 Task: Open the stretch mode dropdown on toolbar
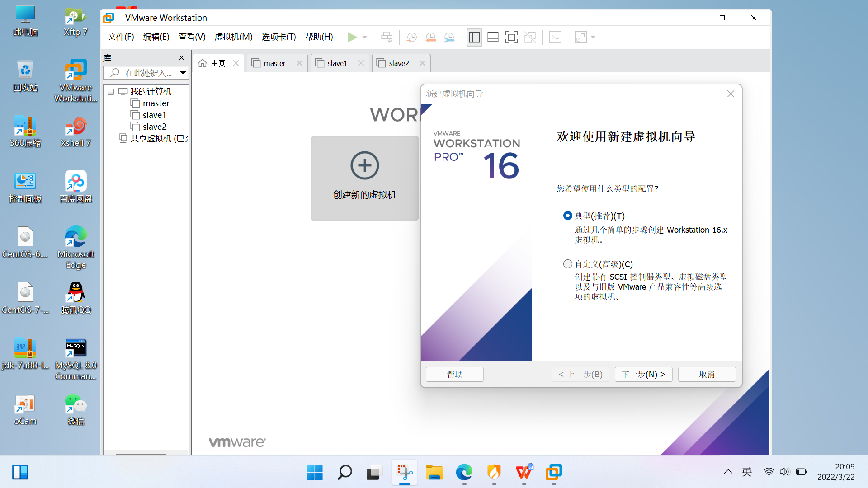(594, 37)
